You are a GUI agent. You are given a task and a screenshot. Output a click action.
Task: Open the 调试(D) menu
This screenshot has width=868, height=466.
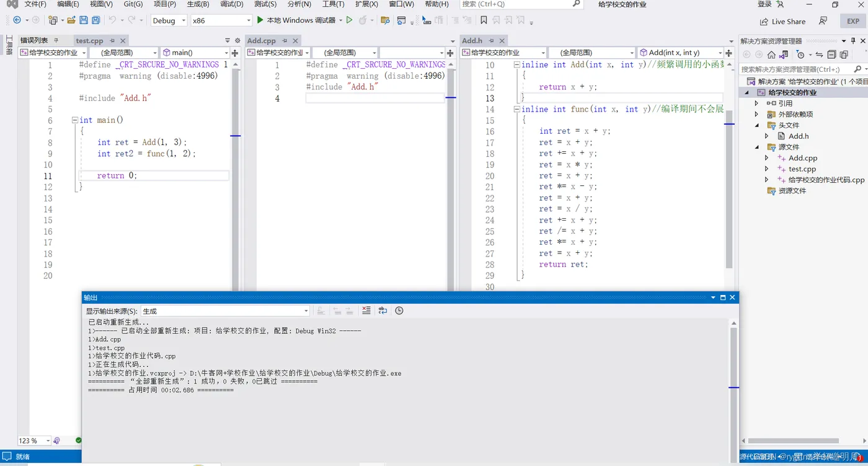tap(232, 4)
